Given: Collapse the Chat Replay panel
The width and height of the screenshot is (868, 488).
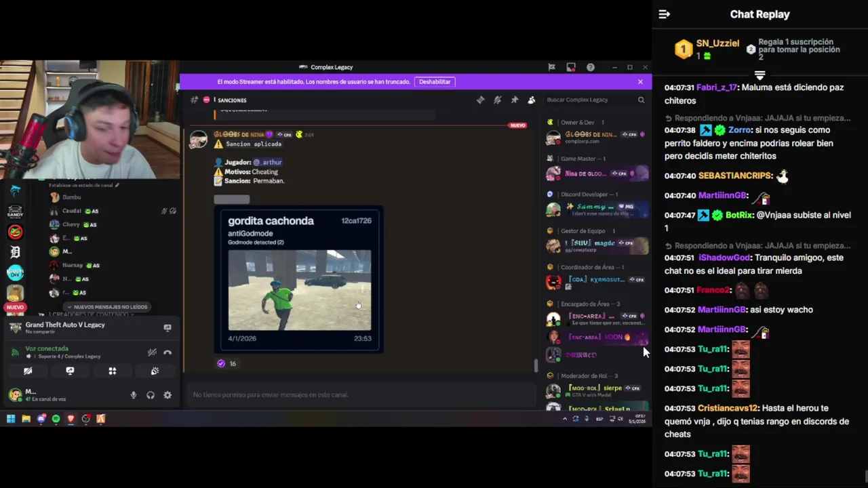Looking at the screenshot, I should [665, 14].
